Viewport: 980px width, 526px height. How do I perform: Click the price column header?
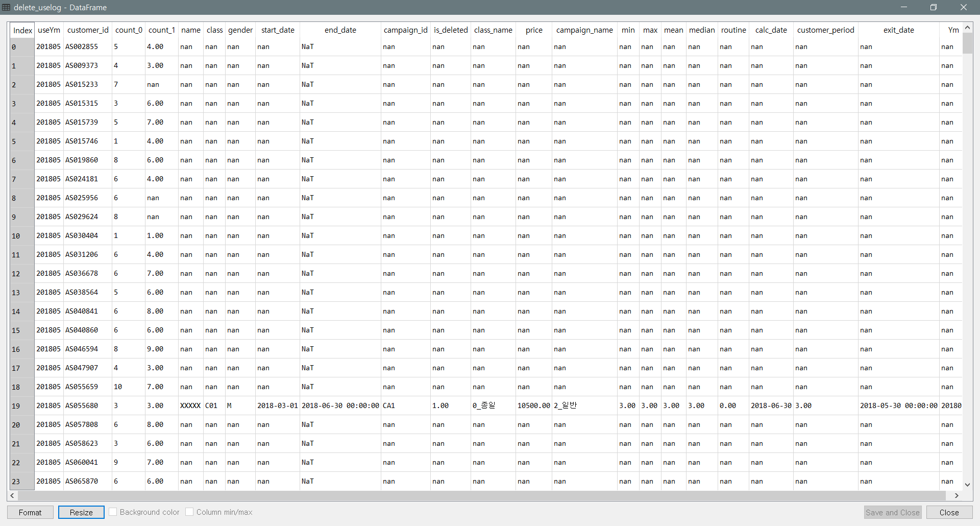pos(534,30)
